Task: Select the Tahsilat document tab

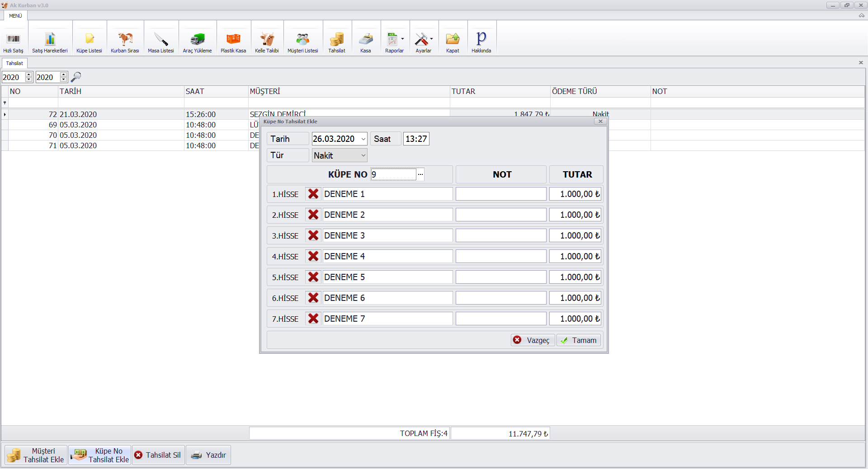Action: [x=14, y=63]
